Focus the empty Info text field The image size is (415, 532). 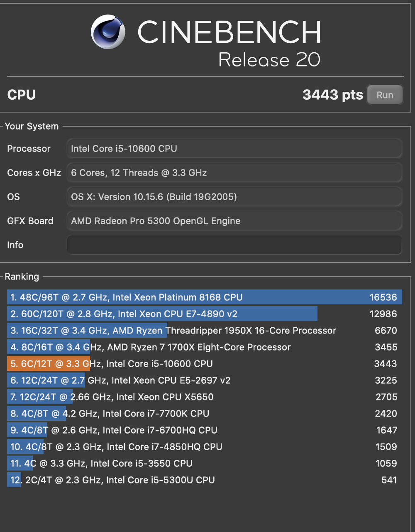(234, 245)
